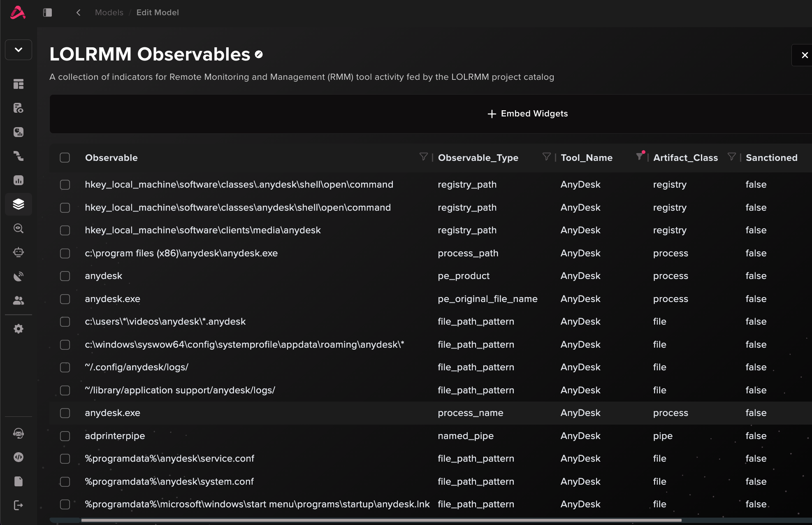Open the pie-and-bar report icon in sidebar

19,132
